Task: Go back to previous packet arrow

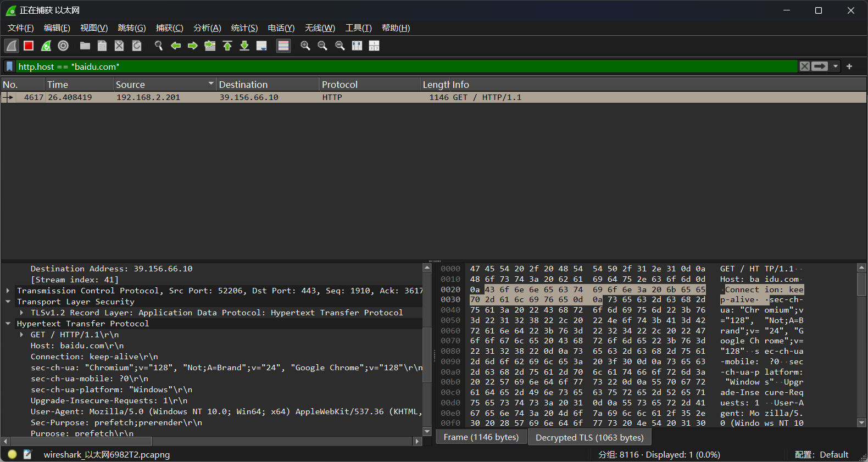Action: 176,46
